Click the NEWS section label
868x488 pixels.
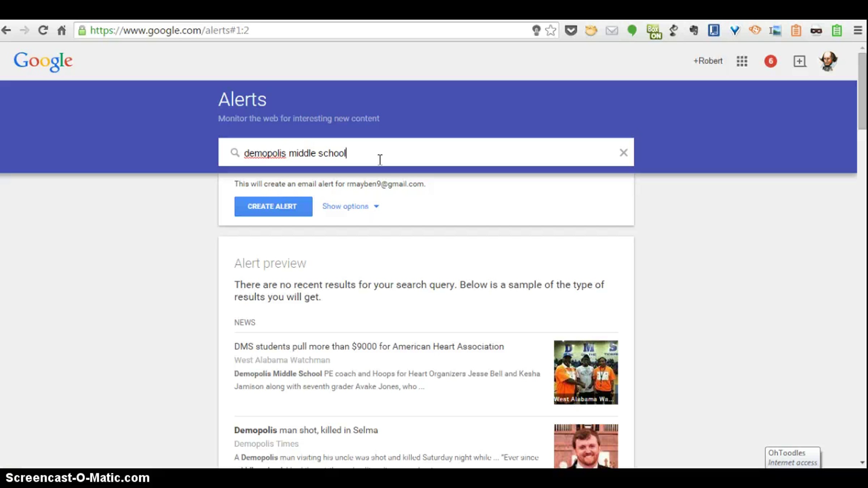pos(245,322)
